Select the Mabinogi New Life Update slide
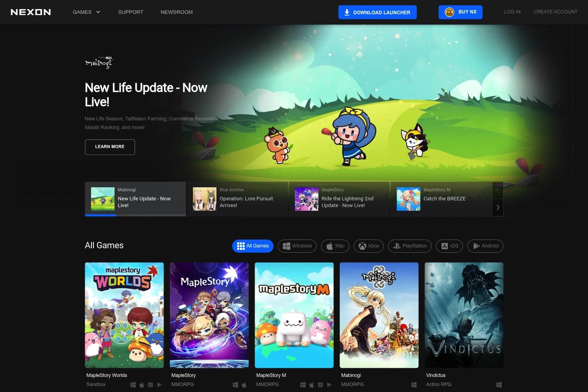This screenshot has height=392, width=588. [x=135, y=199]
